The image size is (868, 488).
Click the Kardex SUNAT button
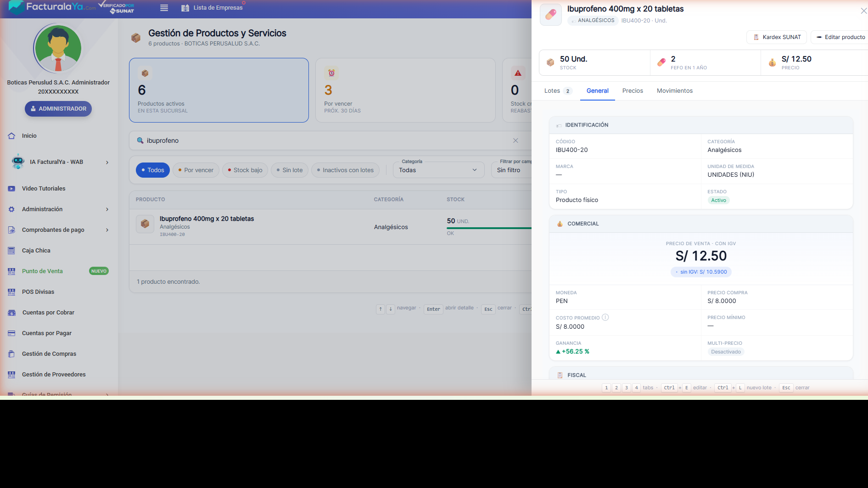(777, 37)
